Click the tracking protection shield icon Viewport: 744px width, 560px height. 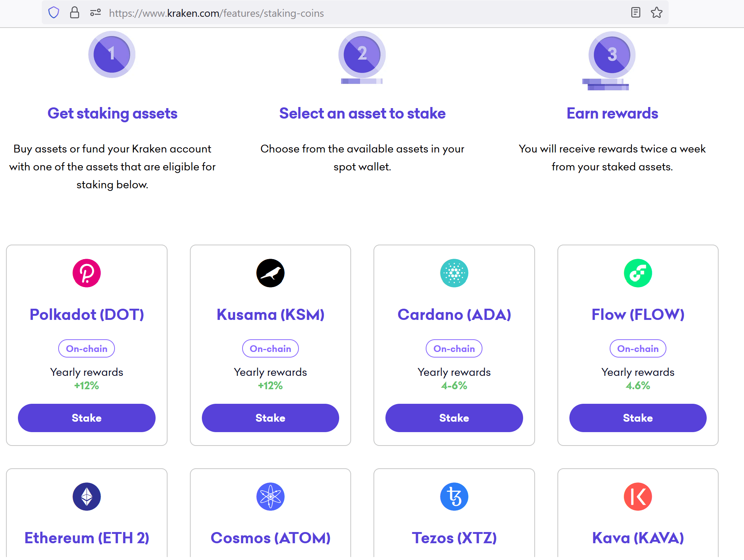point(53,13)
